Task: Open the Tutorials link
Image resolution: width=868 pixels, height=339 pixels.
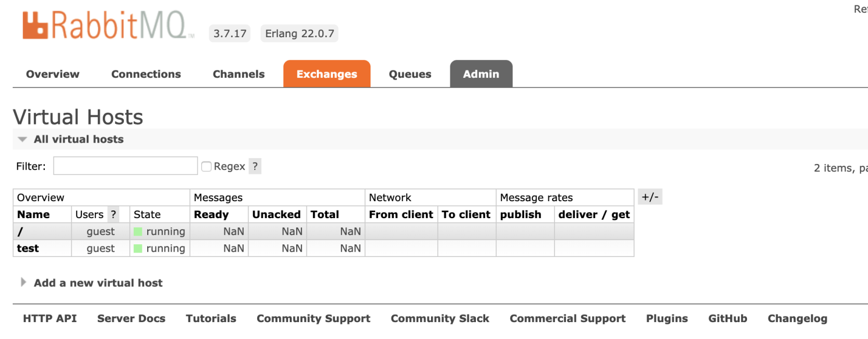Action: click(x=211, y=319)
